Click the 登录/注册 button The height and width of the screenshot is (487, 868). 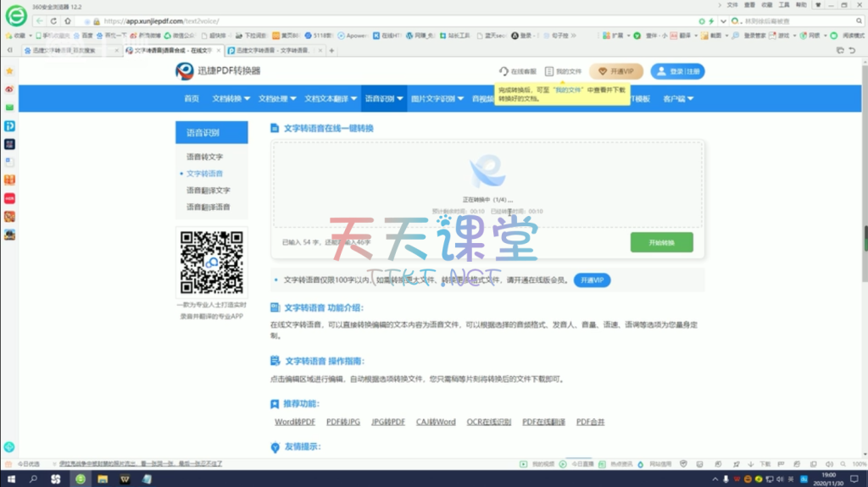(x=677, y=72)
